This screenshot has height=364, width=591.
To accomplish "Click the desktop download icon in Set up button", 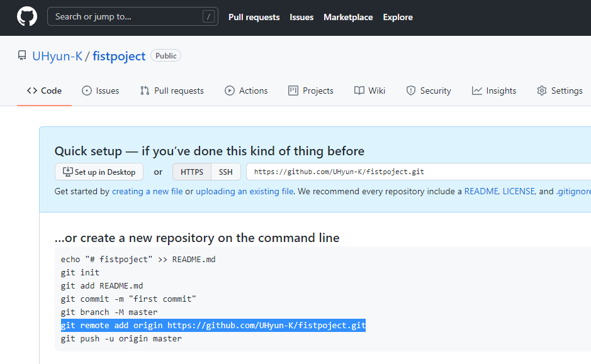I will pyautogui.click(x=68, y=172).
